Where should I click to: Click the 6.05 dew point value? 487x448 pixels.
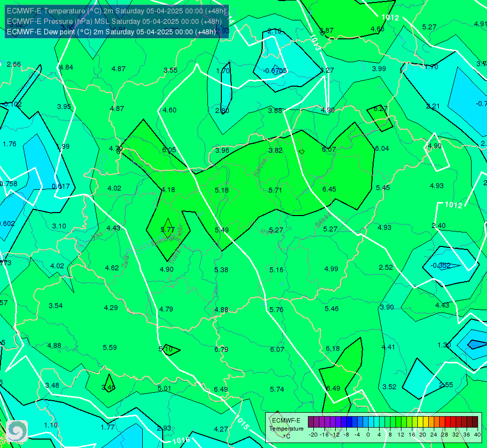(169, 150)
